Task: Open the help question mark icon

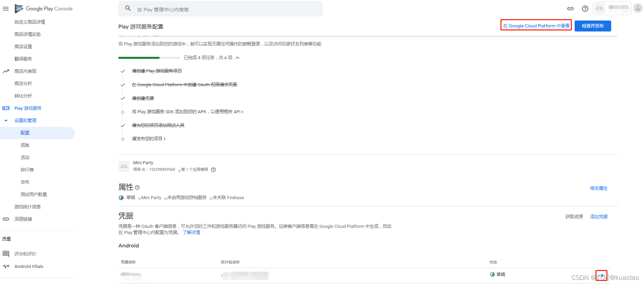Action: coord(585,9)
